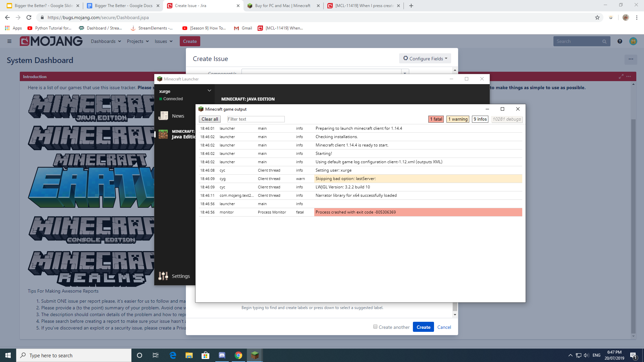Open the user profile avatar in Jira
This screenshot has height=362, width=644.
pyautogui.click(x=633, y=41)
